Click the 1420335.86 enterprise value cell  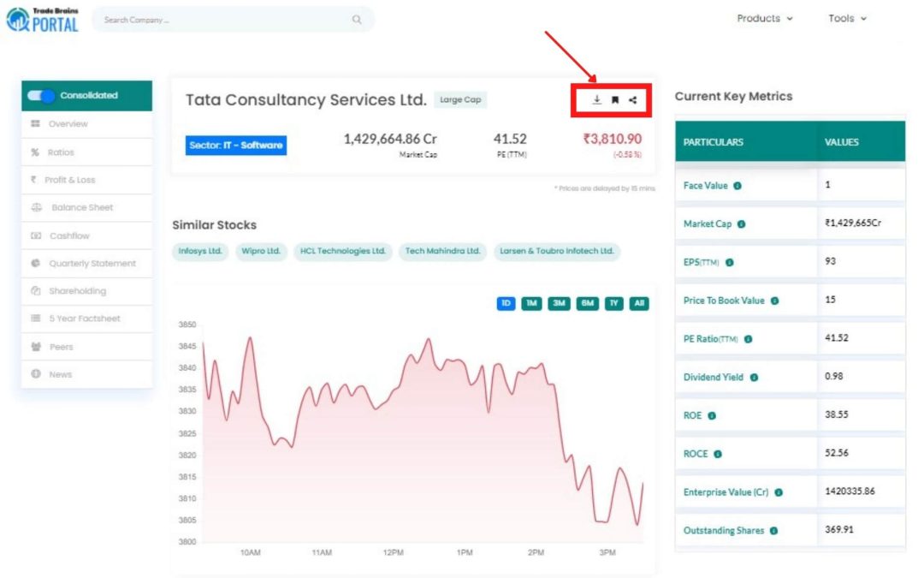[850, 492]
